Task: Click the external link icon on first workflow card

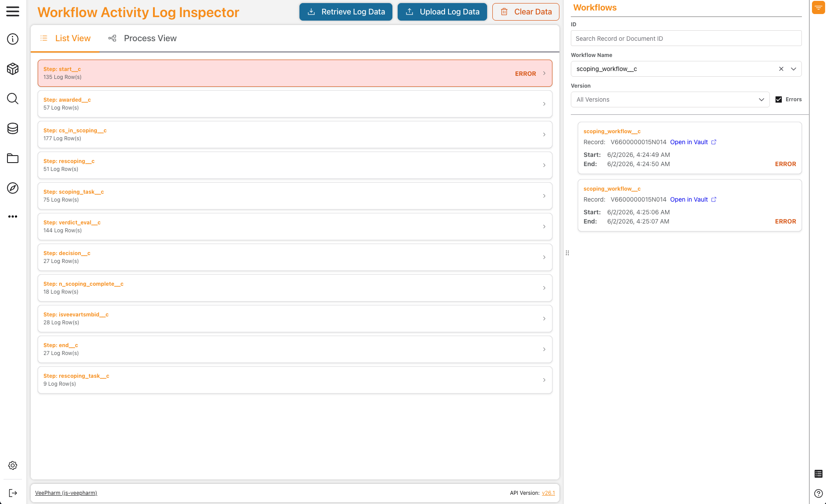Action: pos(714,142)
